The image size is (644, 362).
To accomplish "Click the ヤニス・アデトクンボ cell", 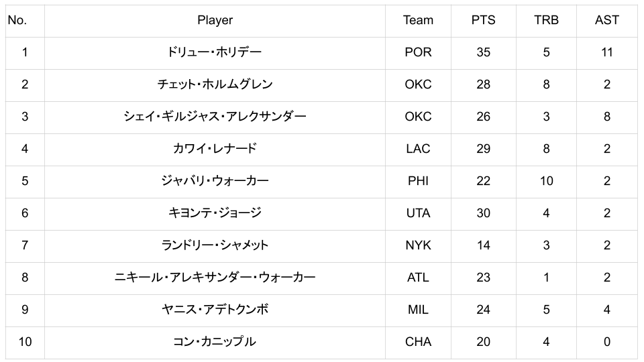I will [x=215, y=310].
